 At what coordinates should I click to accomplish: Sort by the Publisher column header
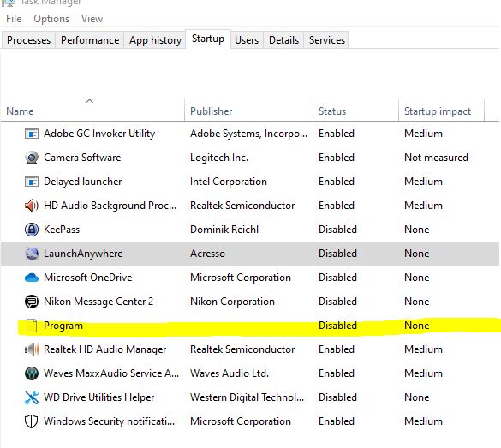coord(248,111)
